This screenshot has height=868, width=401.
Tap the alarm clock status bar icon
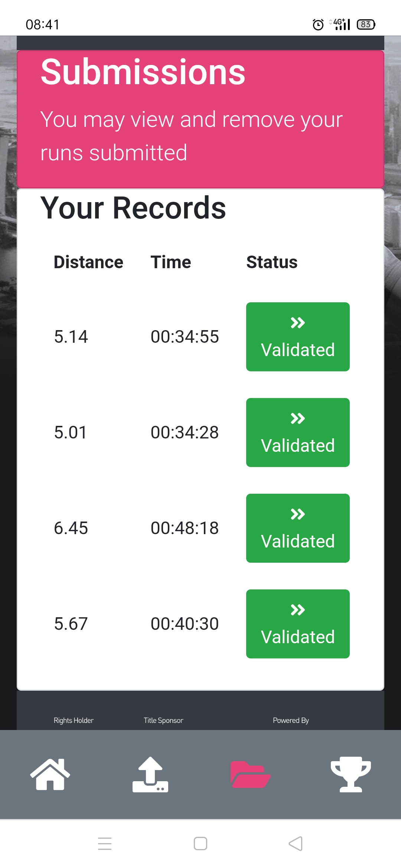[318, 24]
